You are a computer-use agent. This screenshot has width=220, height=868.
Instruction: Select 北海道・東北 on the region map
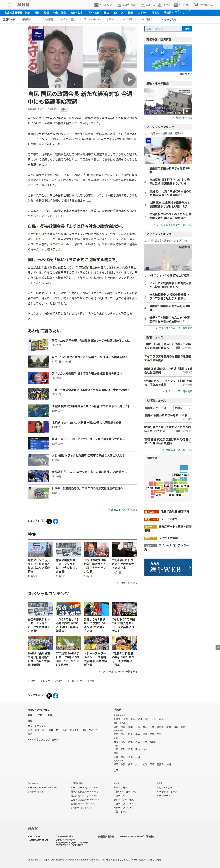click(x=181, y=475)
